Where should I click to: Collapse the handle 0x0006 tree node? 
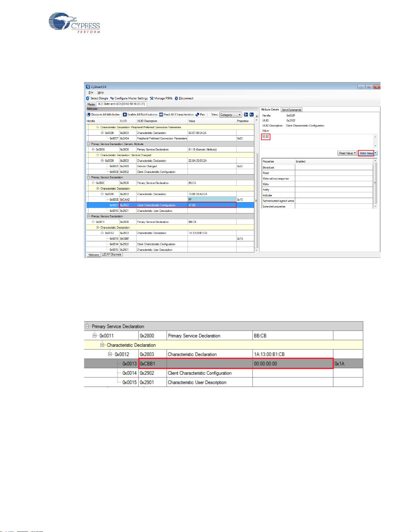tap(102, 133)
